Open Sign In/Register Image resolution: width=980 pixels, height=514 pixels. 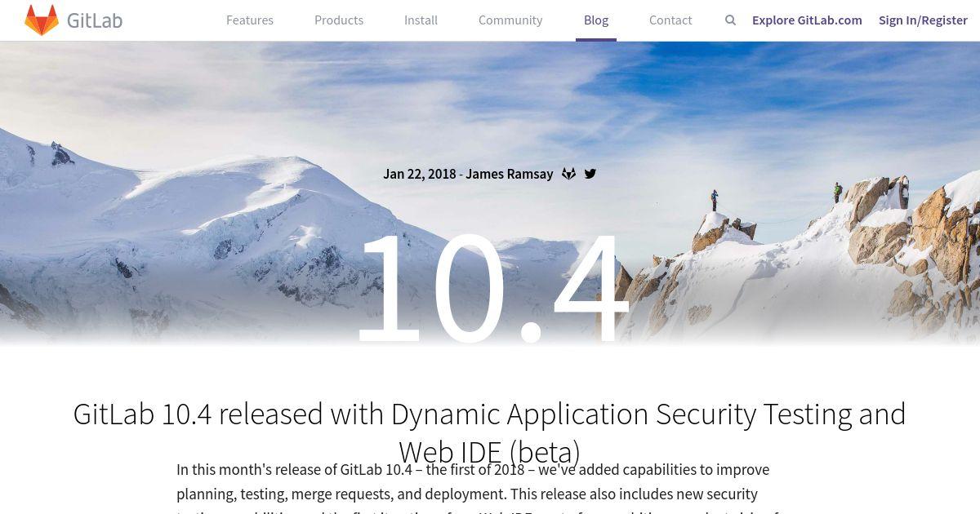(x=923, y=20)
